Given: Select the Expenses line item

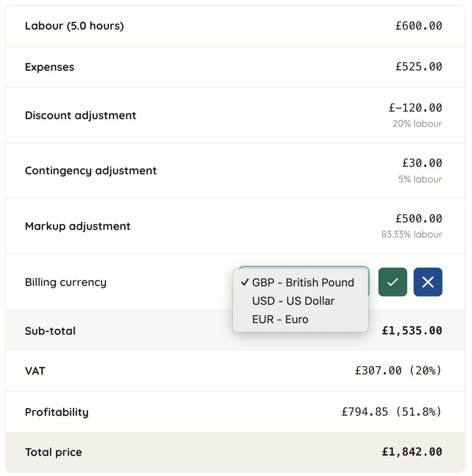Looking at the screenshot, I should pyautogui.click(x=50, y=67).
